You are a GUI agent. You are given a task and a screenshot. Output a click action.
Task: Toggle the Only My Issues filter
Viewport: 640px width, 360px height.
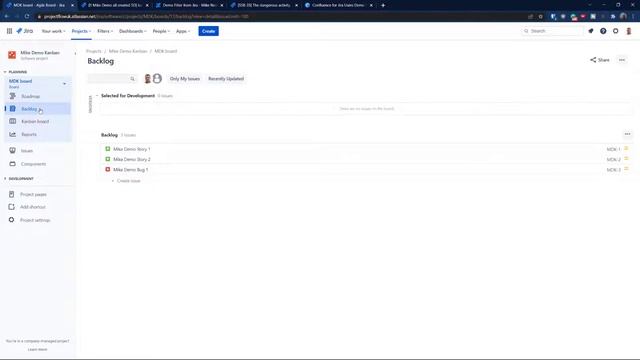(x=185, y=79)
